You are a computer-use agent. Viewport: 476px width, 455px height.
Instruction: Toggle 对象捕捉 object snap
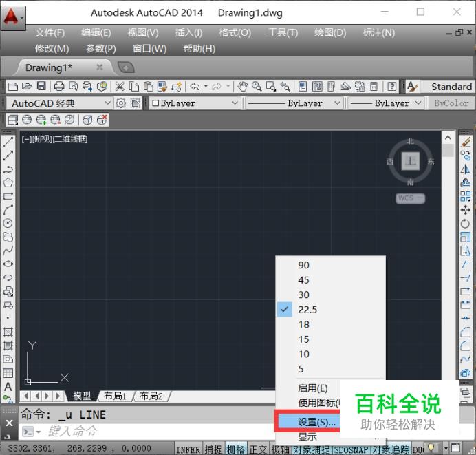(312, 449)
